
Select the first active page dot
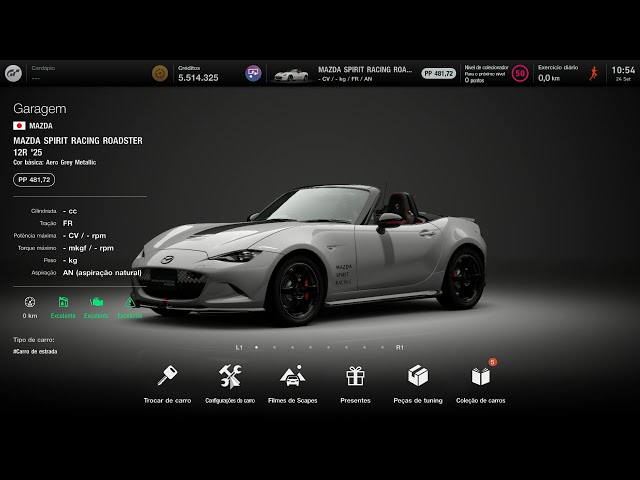pyautogui.click(x=256, y=347)
